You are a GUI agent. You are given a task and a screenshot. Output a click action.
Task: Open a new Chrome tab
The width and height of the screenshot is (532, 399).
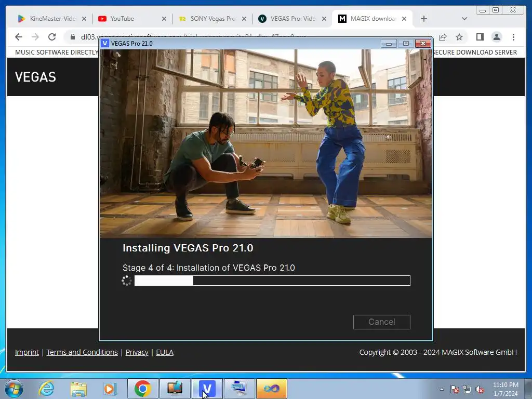click(x=424, y=19)
